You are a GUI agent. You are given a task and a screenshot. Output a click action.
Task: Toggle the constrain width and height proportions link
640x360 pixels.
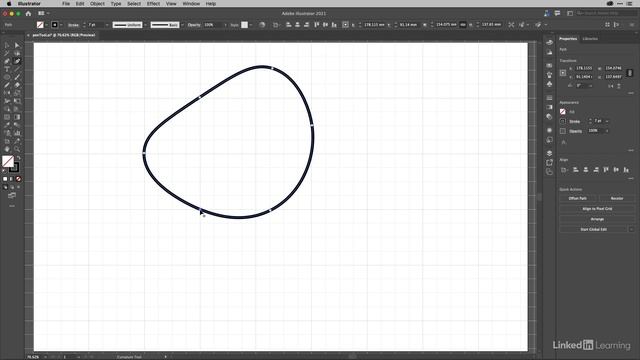tap(630, 73)
